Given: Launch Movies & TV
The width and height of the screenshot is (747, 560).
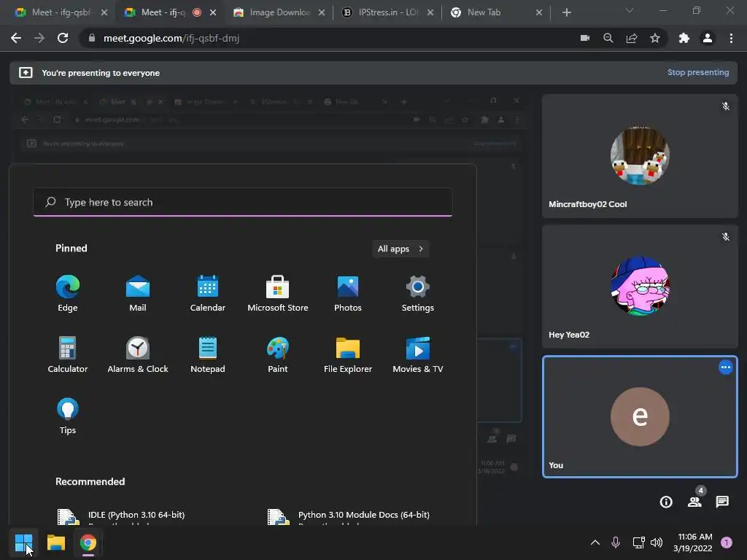Looking at the screenshot, I should [x=418, y=355].
